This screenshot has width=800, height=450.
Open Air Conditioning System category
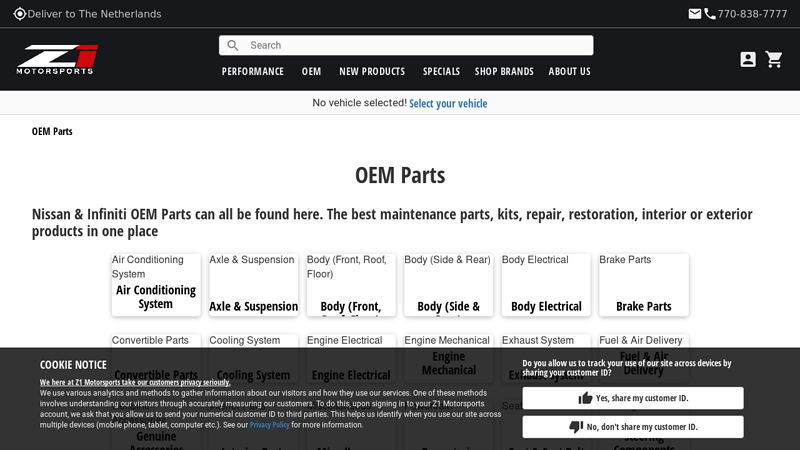[156, 285]
